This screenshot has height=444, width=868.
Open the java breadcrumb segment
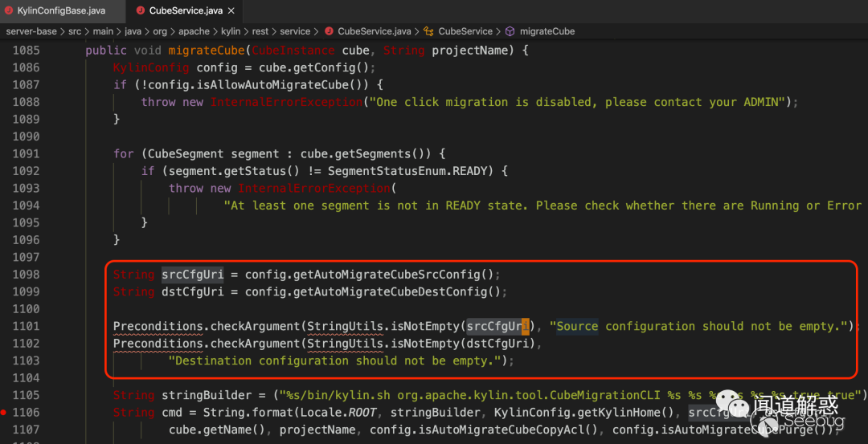tap(133, 31)
